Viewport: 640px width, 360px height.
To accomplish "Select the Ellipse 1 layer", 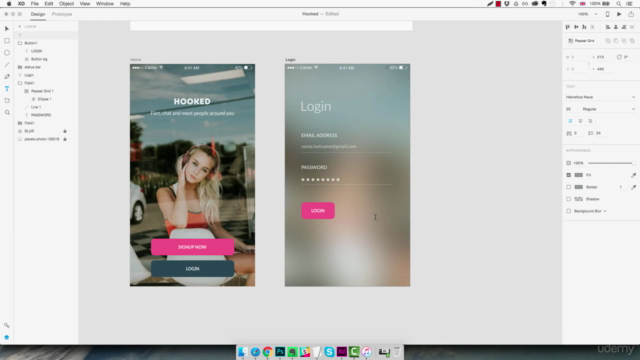I will point(44,99).
